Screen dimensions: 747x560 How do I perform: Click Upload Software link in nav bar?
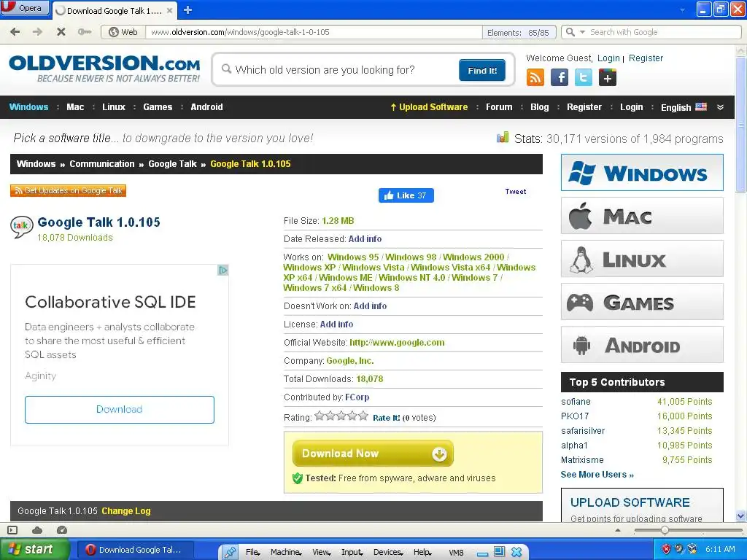click(429, 106)
